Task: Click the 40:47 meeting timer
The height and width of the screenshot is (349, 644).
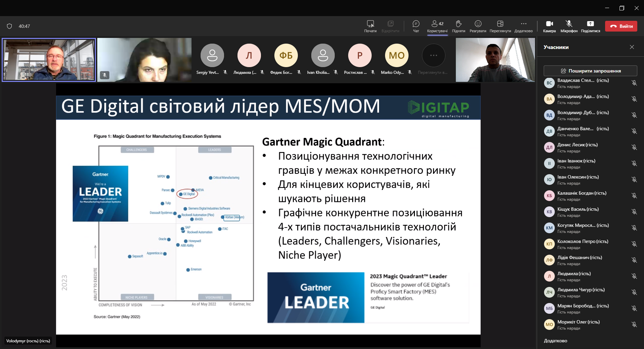Action: (24, 26)
